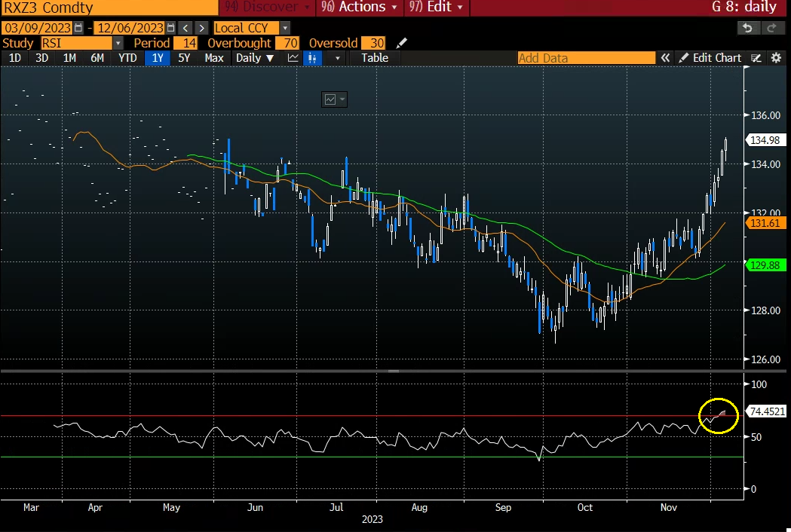The width and height of the screenshot is (791, 532).
Task: Click the green moving average label 129.88
Action: (x=766, y=264)
